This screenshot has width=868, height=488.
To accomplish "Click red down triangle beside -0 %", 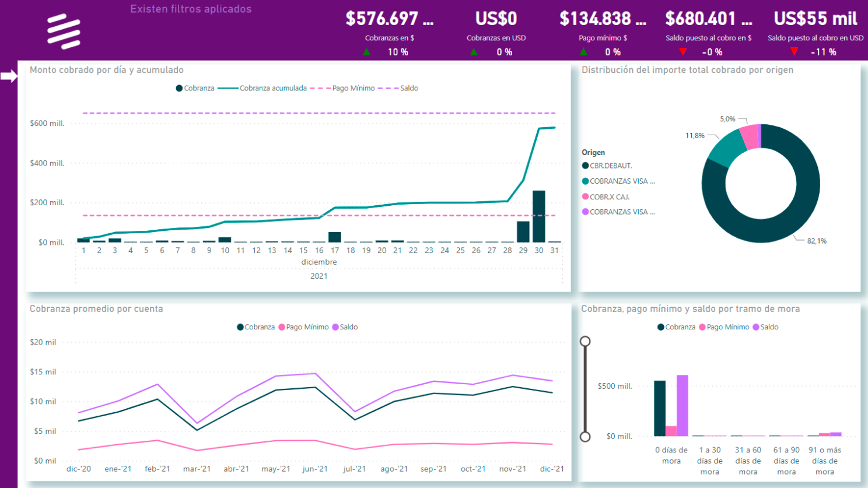I will tap(682, 52).
